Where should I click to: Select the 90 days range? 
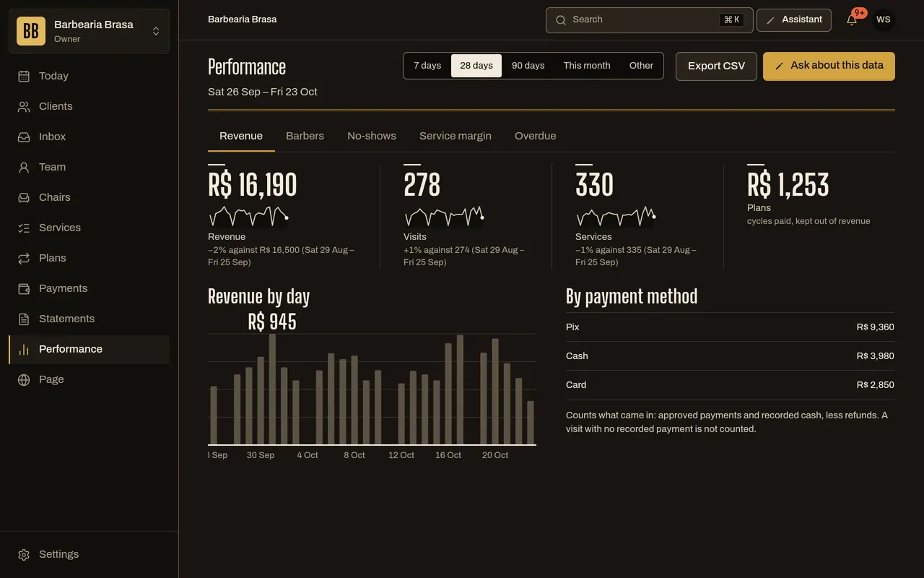click(528, 66)
